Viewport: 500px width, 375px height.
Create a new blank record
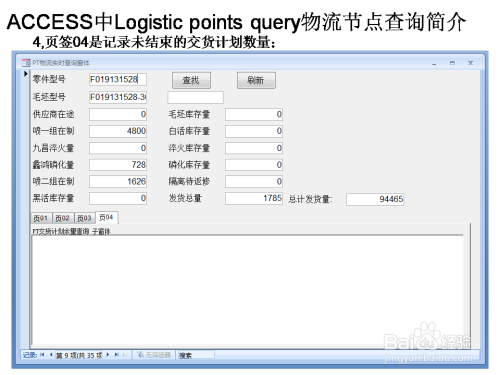[x=125, y=355]
